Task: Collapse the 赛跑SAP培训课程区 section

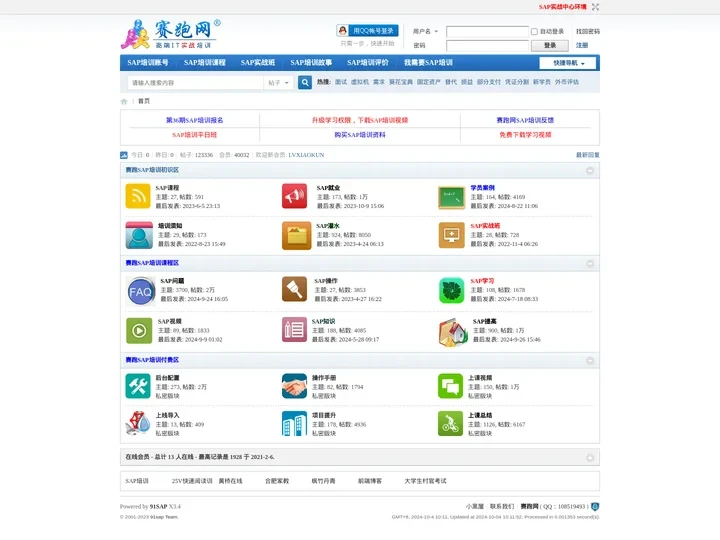Action: [x=590, y=264]
